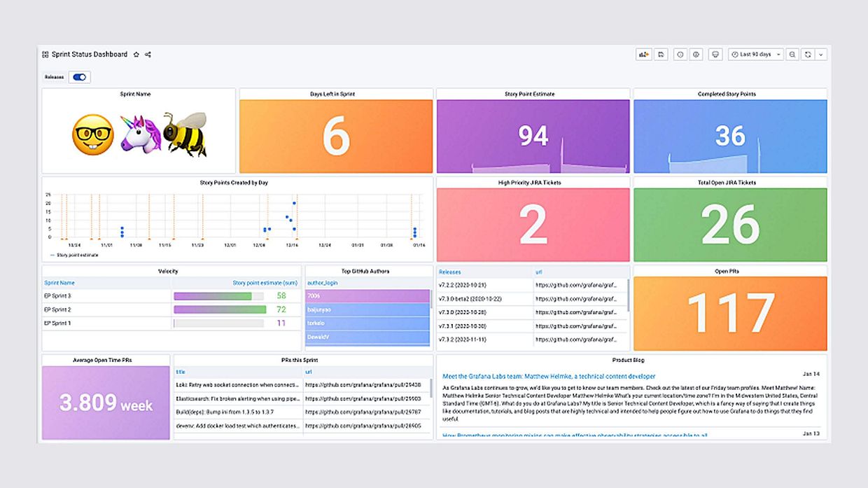Open the Product Blog panel title menu

(x=629, y=359)
